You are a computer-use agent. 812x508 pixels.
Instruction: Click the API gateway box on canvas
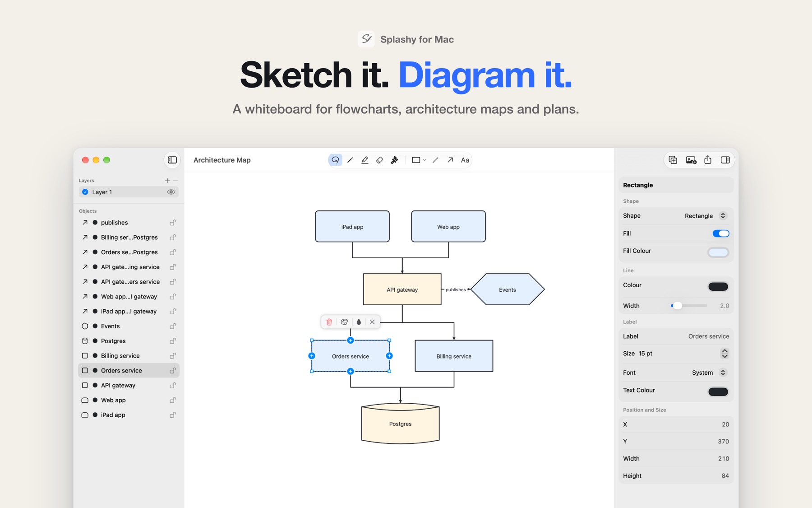pyautogui.click(x=402, y=289)
